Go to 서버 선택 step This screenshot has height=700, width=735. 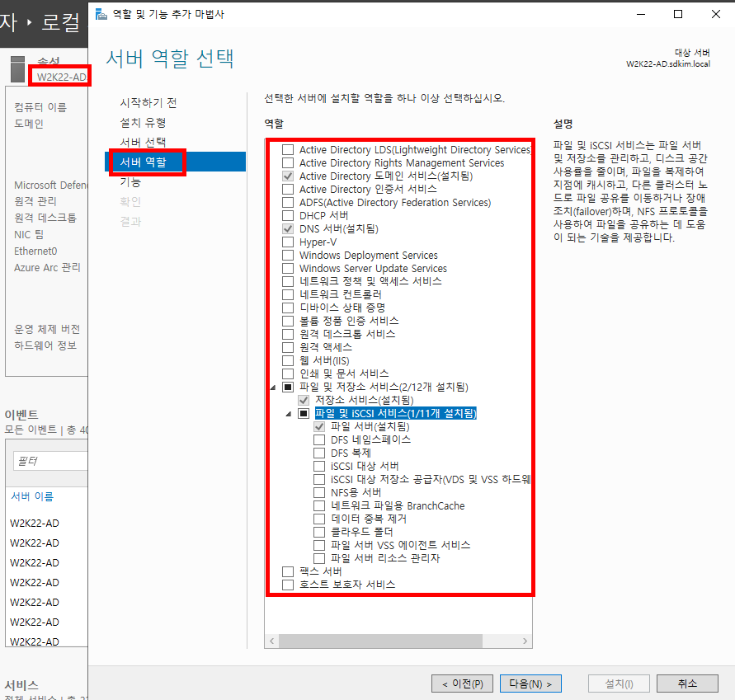143,143
